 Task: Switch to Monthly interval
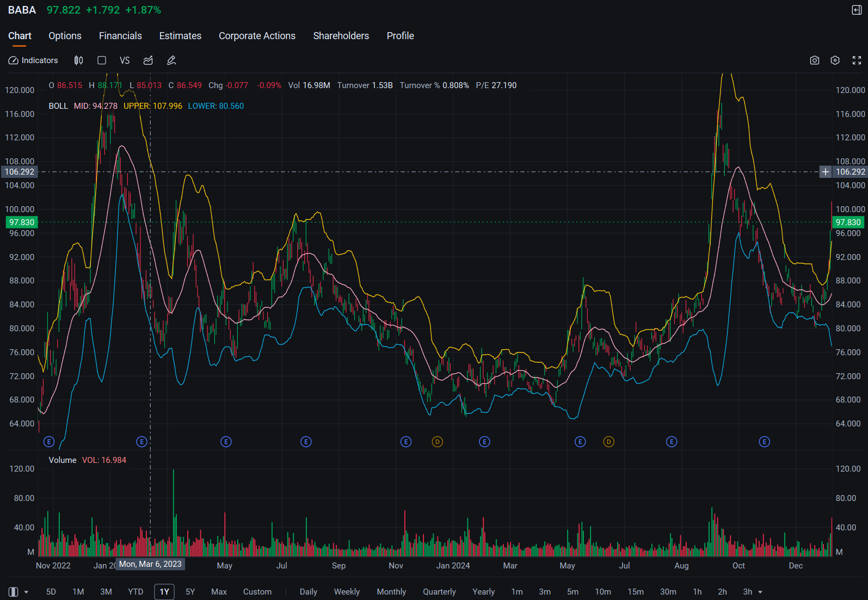(x=391, y=592)
